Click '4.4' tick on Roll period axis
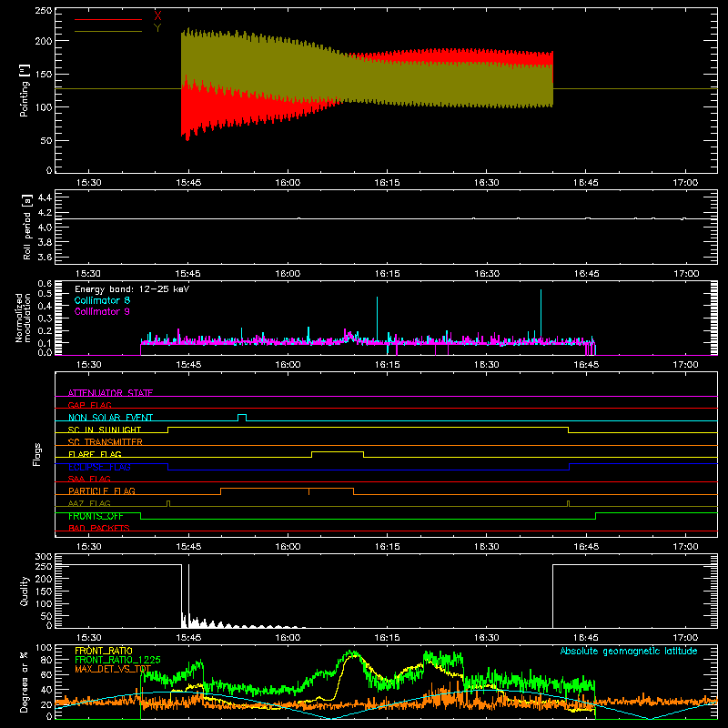 point(45,197)
